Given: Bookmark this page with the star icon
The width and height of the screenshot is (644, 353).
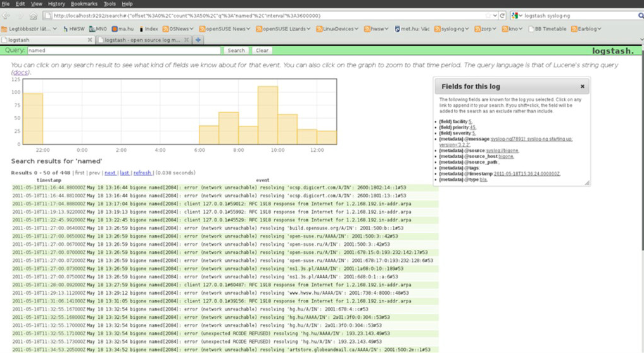Looking at the screenshot, I should click(488, 16).
